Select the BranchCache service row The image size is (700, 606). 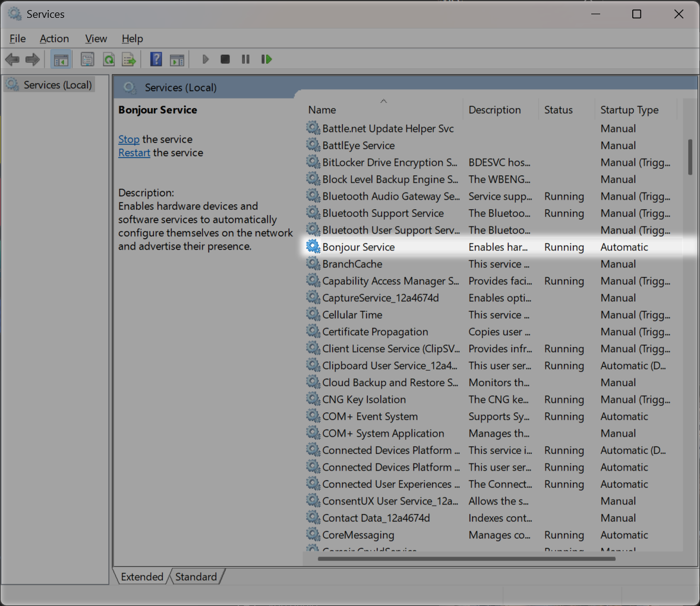(x=352, y=264)
